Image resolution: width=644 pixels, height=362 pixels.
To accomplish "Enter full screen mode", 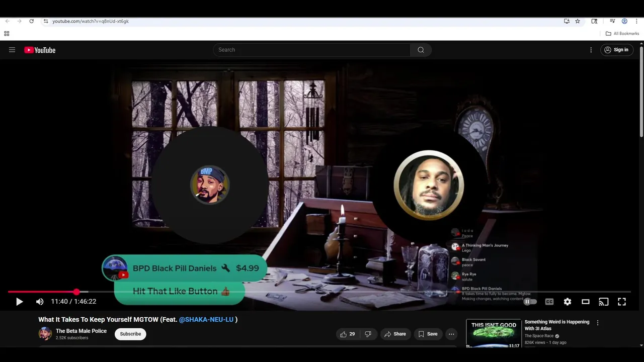I will (x=622, y=302).
